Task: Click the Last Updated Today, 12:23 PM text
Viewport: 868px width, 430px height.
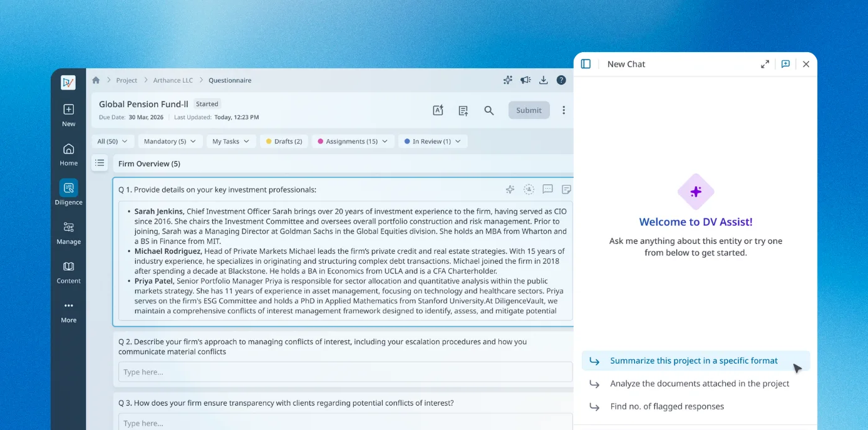Action: coord(216,117)
